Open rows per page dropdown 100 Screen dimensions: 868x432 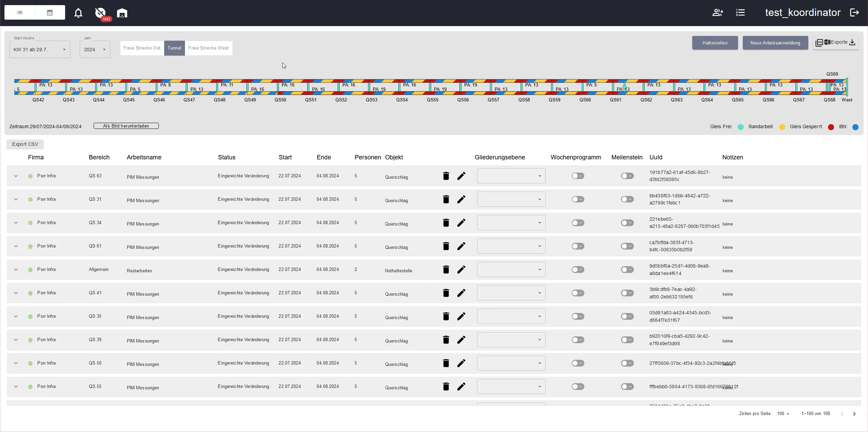(783, 414)
